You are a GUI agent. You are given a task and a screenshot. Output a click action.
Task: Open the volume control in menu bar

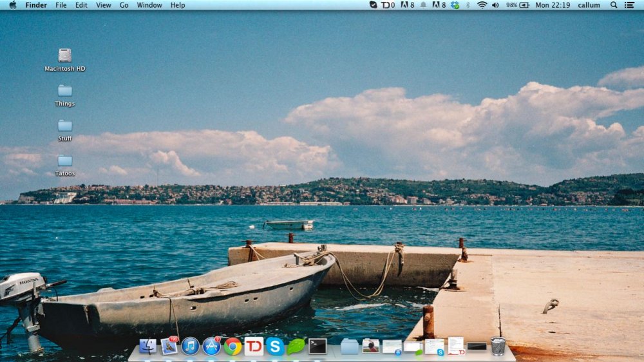[x=495, y=5]
